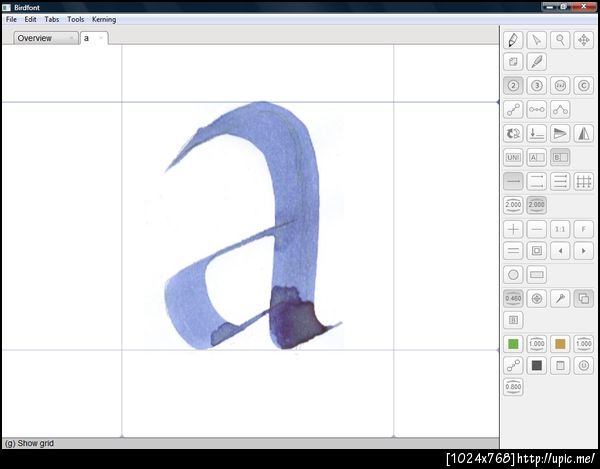Click the page outline icon

(560, 366)
